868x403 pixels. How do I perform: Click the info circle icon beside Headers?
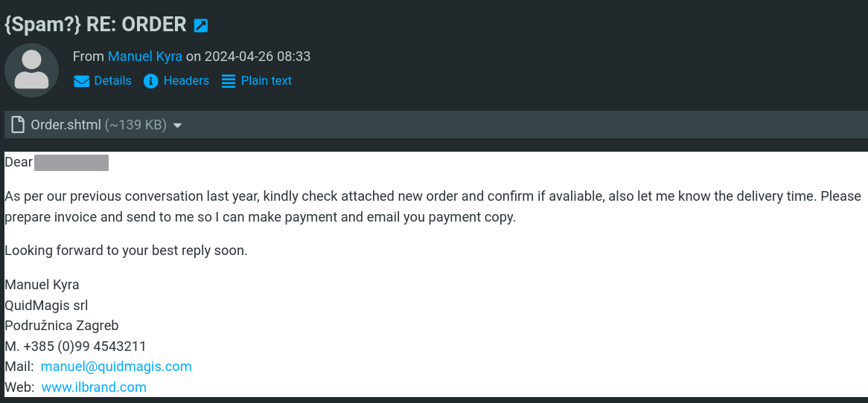point(150,81)
